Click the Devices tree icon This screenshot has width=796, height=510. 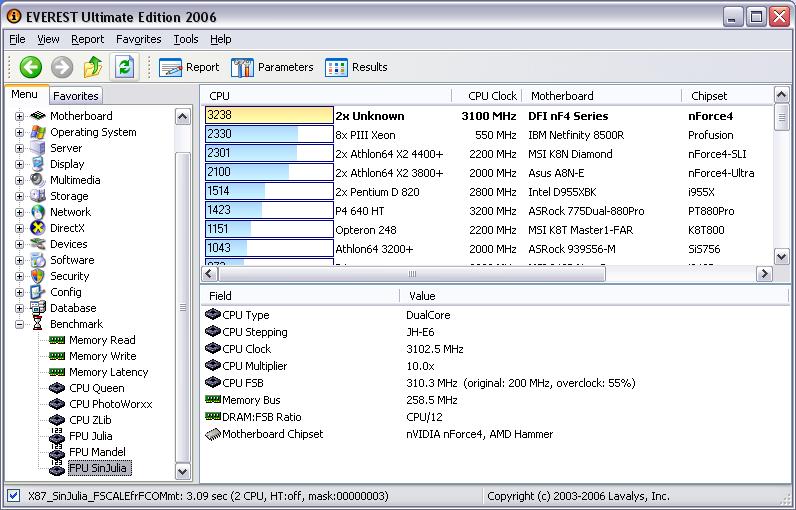[x=38, y=244]
